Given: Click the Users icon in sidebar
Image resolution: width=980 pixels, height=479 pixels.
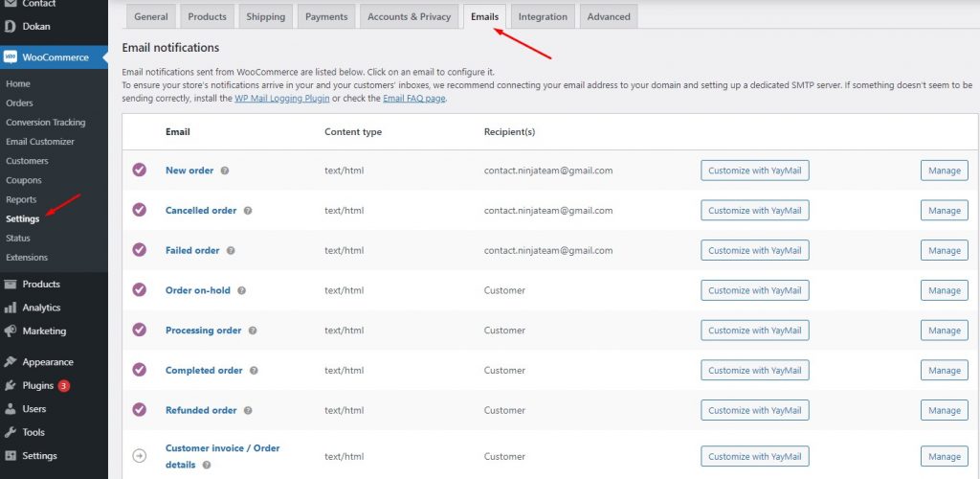Looking at the screenshot, I should (10, 409).
